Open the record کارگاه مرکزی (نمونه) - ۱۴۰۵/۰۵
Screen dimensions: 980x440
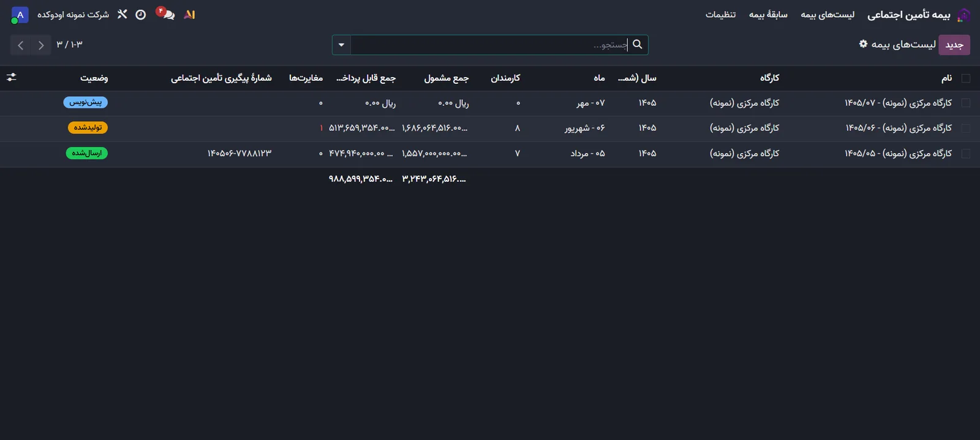899,154
